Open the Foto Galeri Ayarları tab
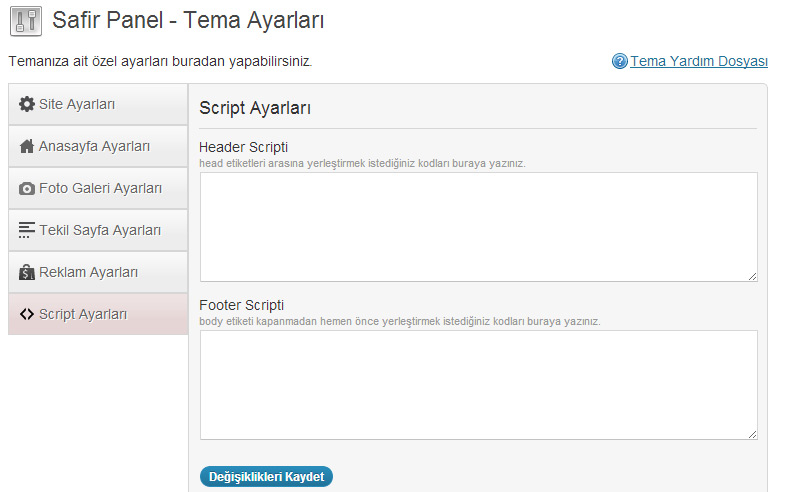The width and height of the screenshot is (793, 492). 98,188
